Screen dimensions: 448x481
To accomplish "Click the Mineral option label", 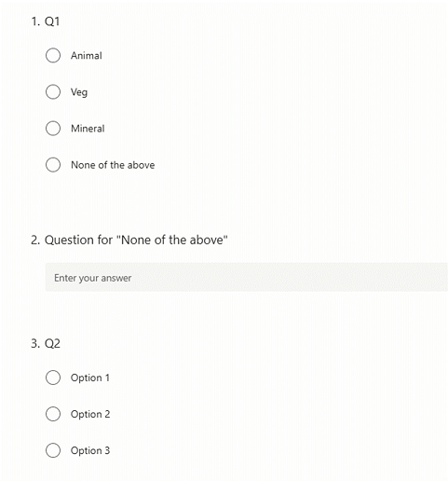I will tap(88, 129).
